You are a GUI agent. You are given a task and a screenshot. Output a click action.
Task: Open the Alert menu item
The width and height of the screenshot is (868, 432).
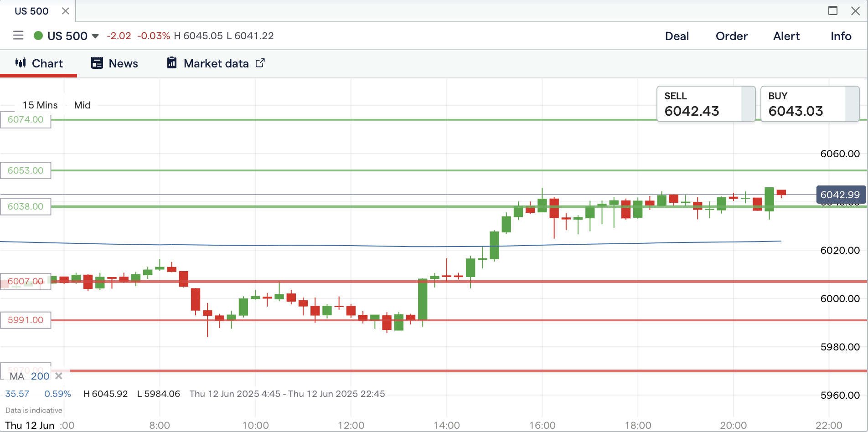pos(786,36)
